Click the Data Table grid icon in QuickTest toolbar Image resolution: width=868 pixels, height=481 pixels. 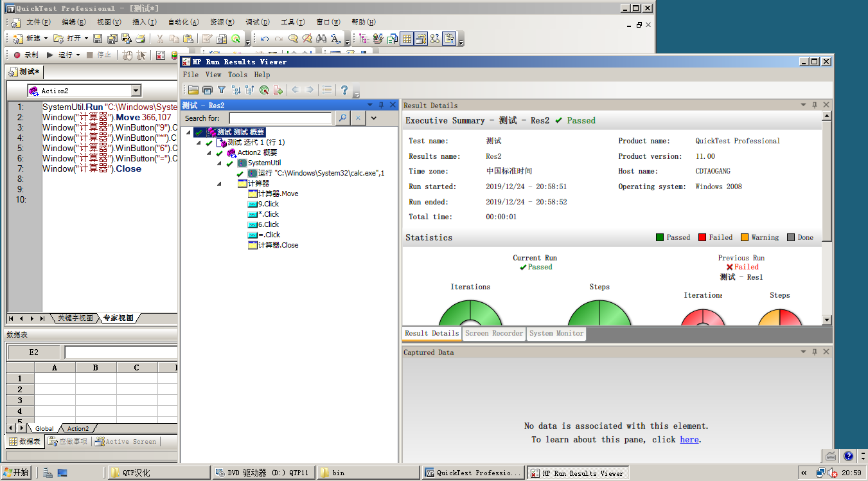407,39
